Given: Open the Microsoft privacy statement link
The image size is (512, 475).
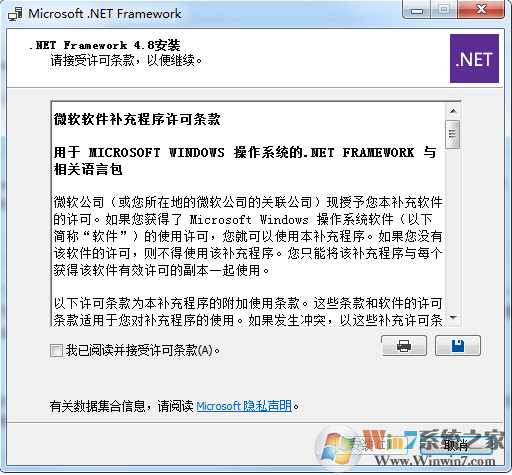Looking at the screenshot, I should pos(244,406).
